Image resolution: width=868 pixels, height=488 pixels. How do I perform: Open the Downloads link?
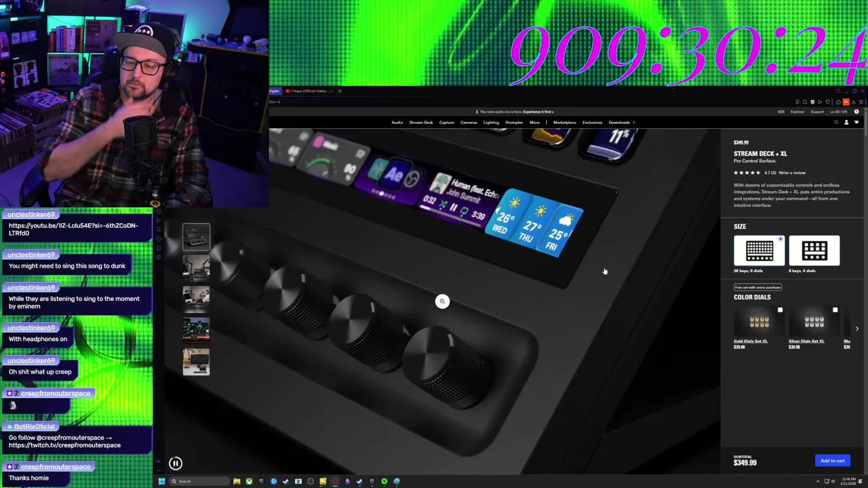pyautogui.click(x=618, y=123)
